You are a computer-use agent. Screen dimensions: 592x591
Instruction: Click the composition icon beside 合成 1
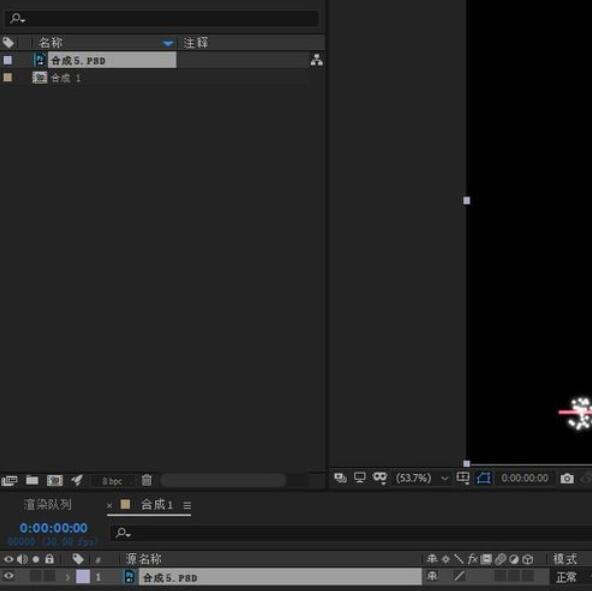click(40, 77)
